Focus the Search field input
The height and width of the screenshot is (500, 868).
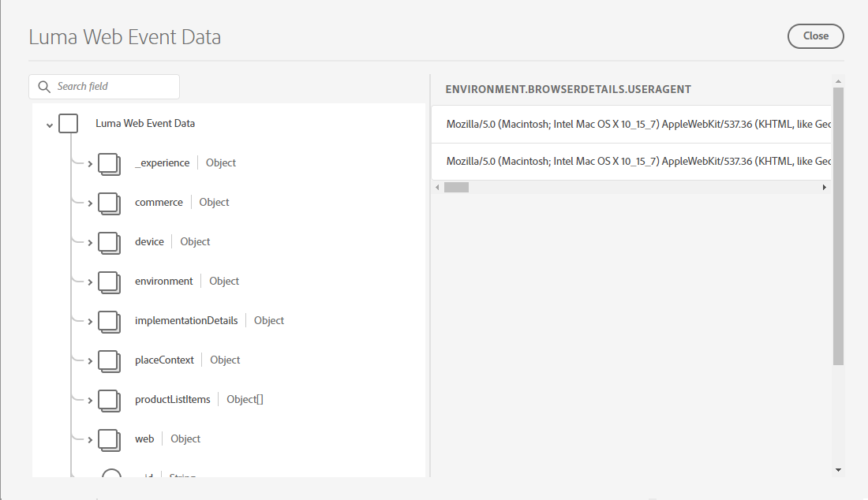104,87
